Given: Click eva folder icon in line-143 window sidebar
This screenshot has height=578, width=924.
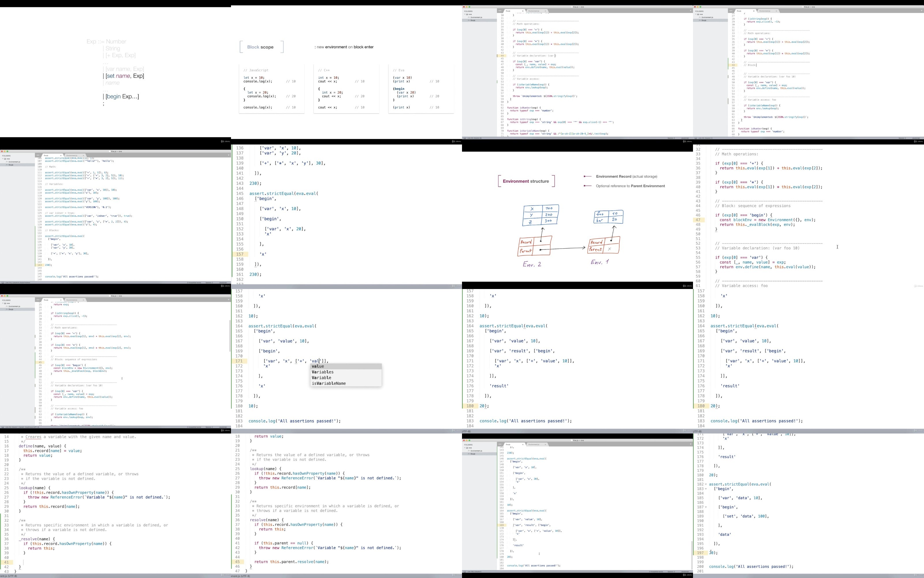Looking at the screenshot, I should (5, 159).
